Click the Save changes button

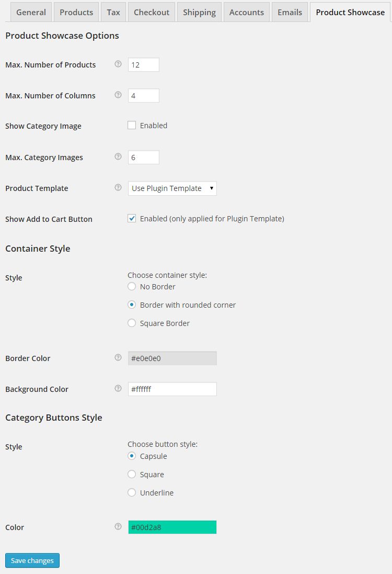click(32, 560)
